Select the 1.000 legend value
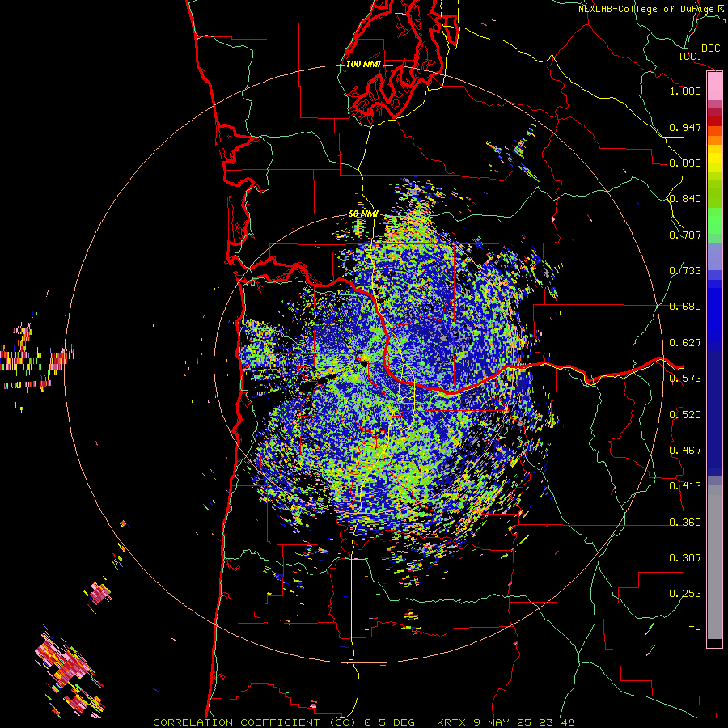Image resolution: width=728 pixels, height=728 pixels. pyautogui.click(x=685, y=91)
